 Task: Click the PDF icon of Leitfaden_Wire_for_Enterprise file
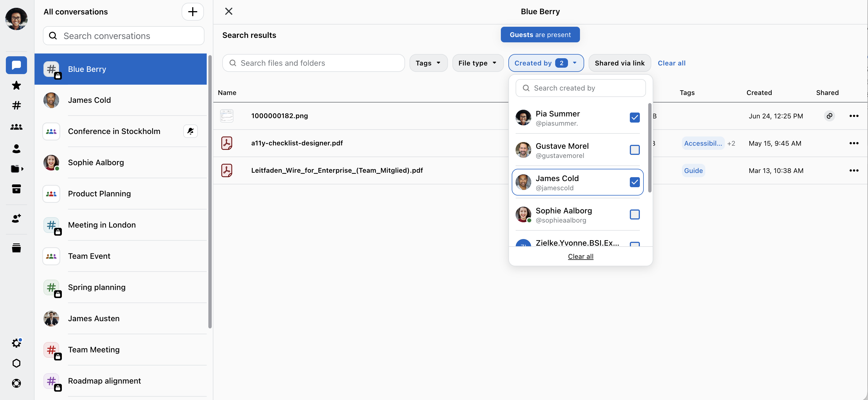tap(227, 170)
